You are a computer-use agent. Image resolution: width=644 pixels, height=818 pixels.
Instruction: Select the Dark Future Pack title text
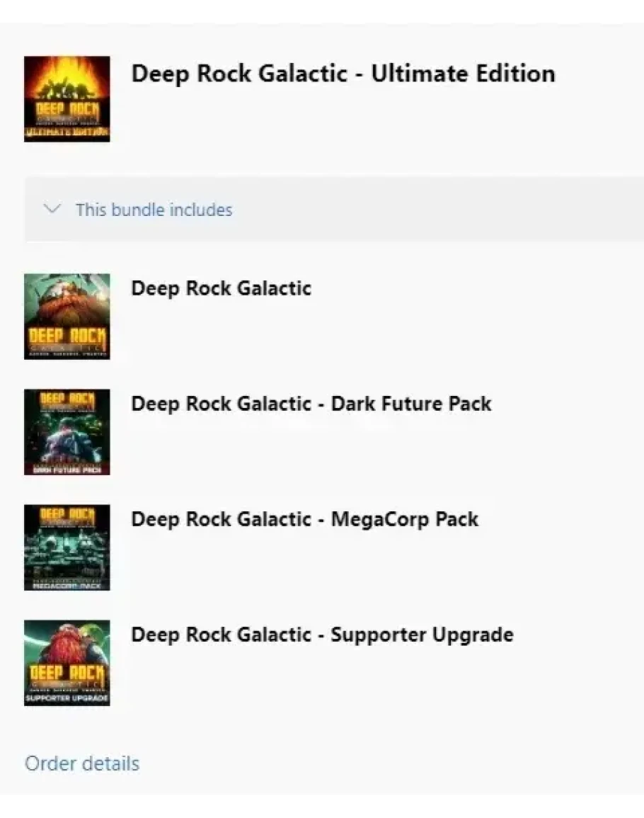(x=311, y=404)
